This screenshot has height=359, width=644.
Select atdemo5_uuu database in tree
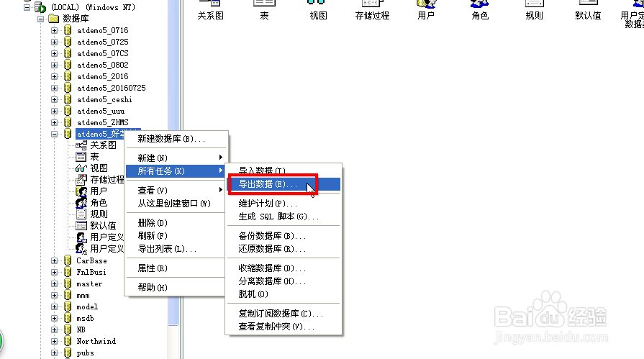(101, 111)
